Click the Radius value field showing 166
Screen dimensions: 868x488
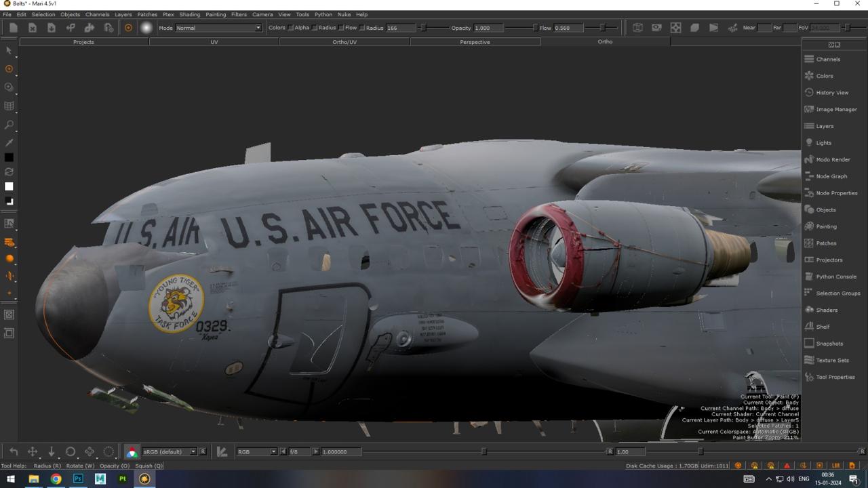coord(401,28)
